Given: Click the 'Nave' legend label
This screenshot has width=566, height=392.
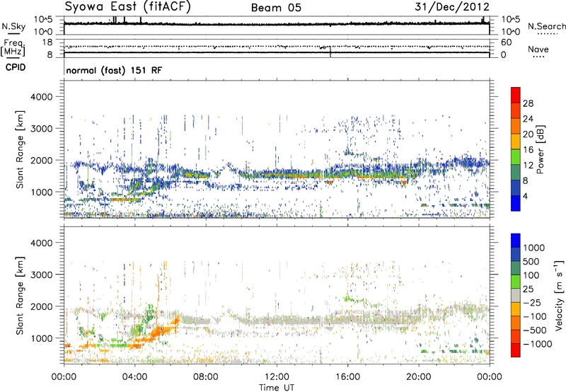Looking at the screenshot, I should tap(538, 49).
